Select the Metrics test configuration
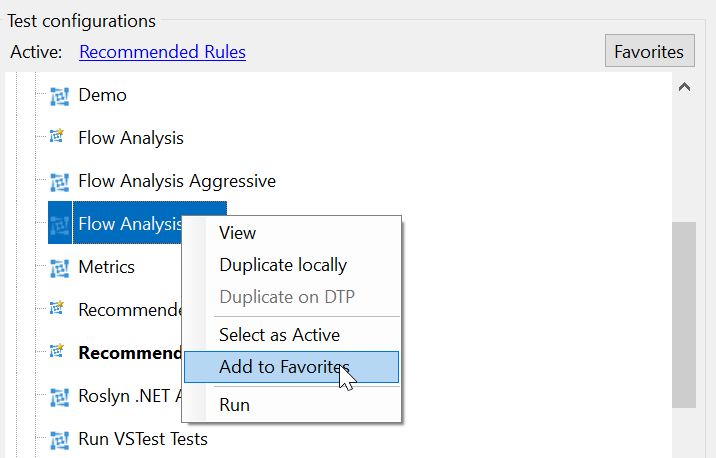The image size is (716, 458). point(106,267)
